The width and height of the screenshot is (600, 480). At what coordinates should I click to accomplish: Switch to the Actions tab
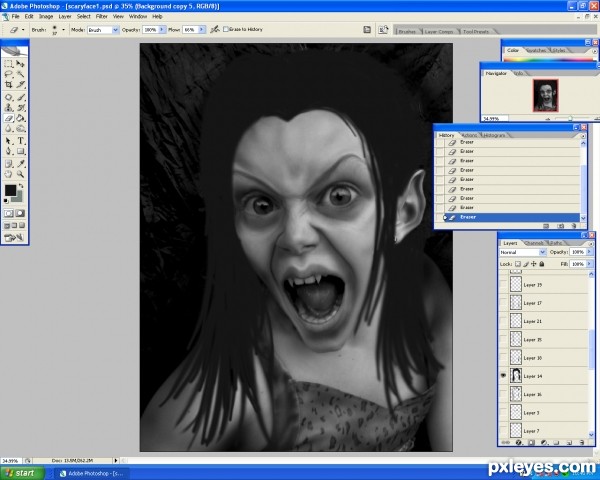point(470,135)
